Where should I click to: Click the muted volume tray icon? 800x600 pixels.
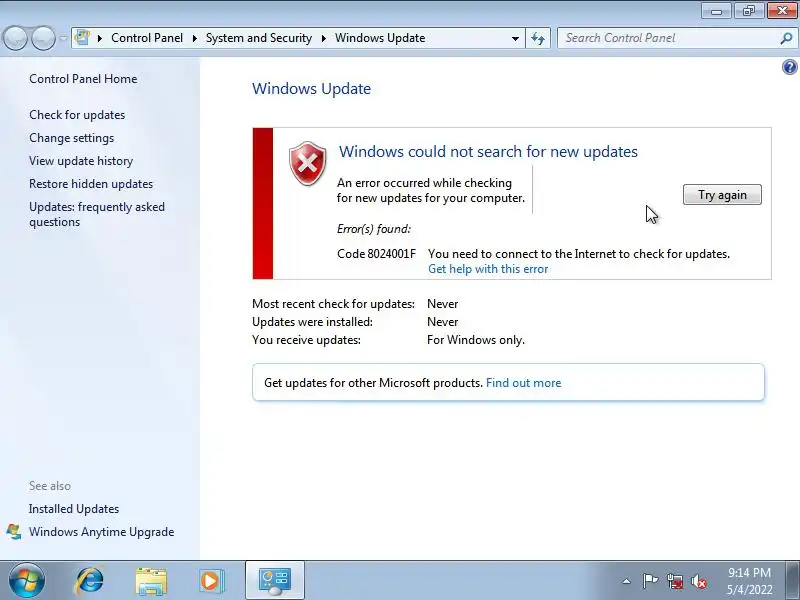(698, 581)
